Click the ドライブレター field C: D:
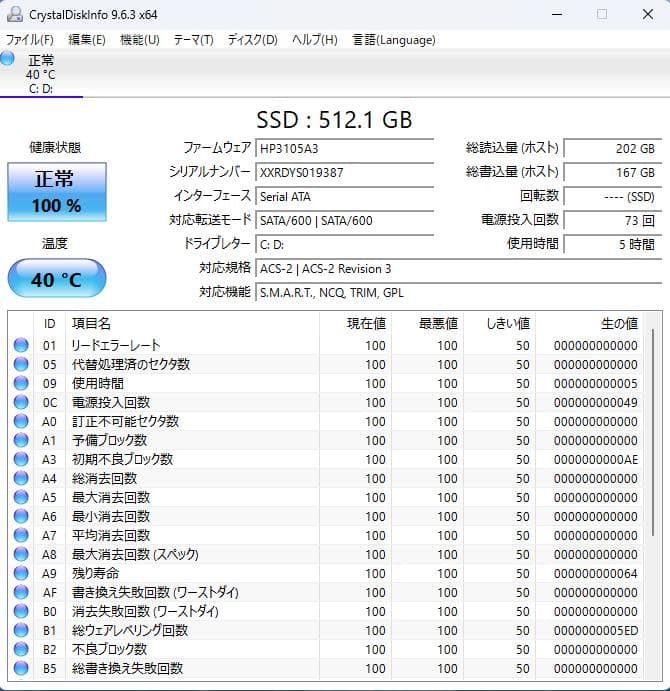The height and width of the screenshot is (691, 670). (345, 245)
